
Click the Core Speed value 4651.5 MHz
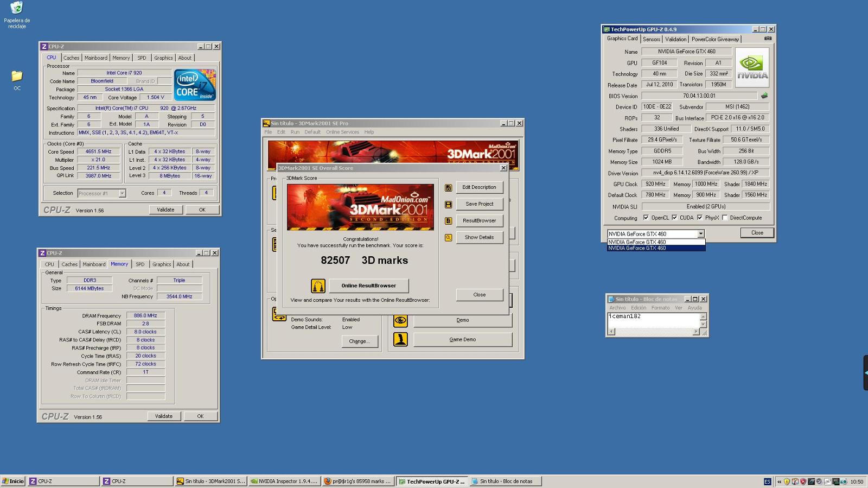point(98,152)
